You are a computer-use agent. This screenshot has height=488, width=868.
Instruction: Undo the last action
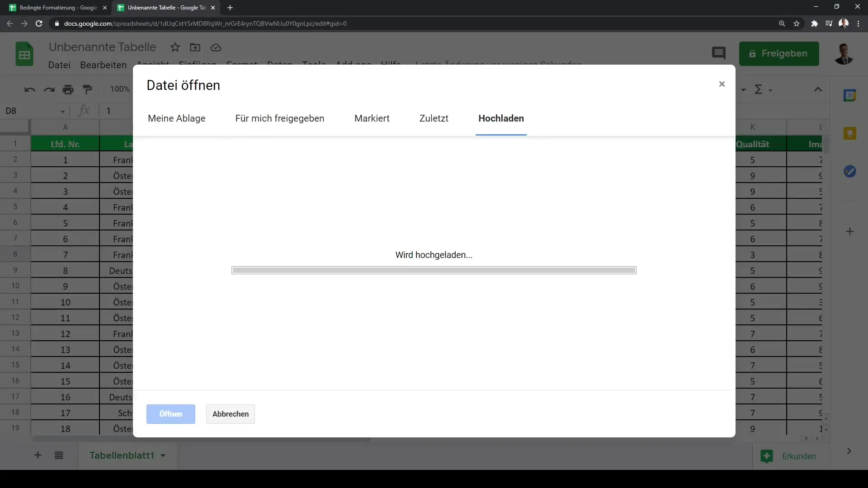pos(30,89)
